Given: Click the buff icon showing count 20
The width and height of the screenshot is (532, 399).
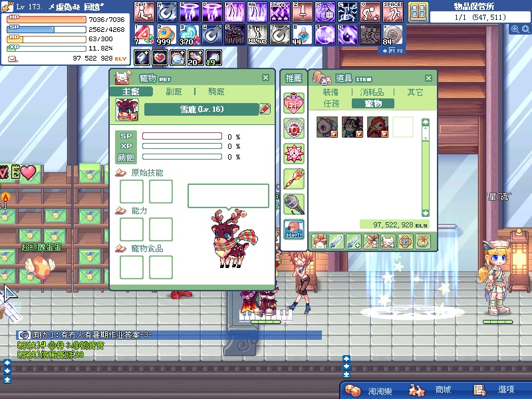Looking at the screenshot, I should [x=196, y=58].
